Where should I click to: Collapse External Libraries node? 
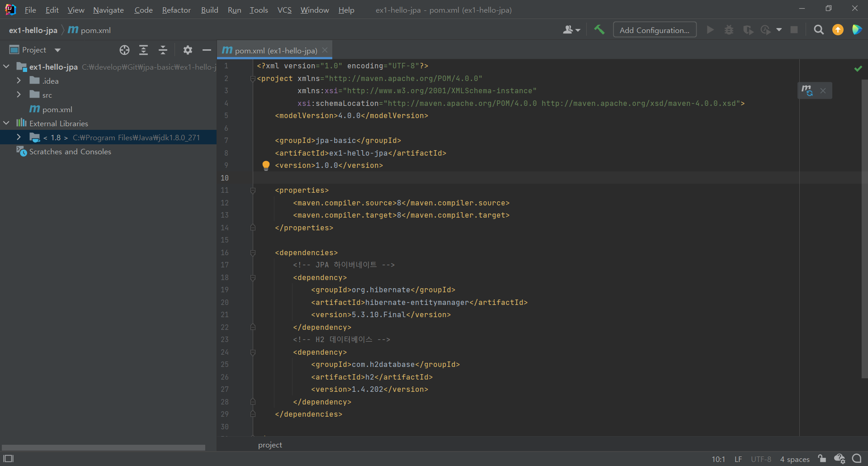(6, 123)
